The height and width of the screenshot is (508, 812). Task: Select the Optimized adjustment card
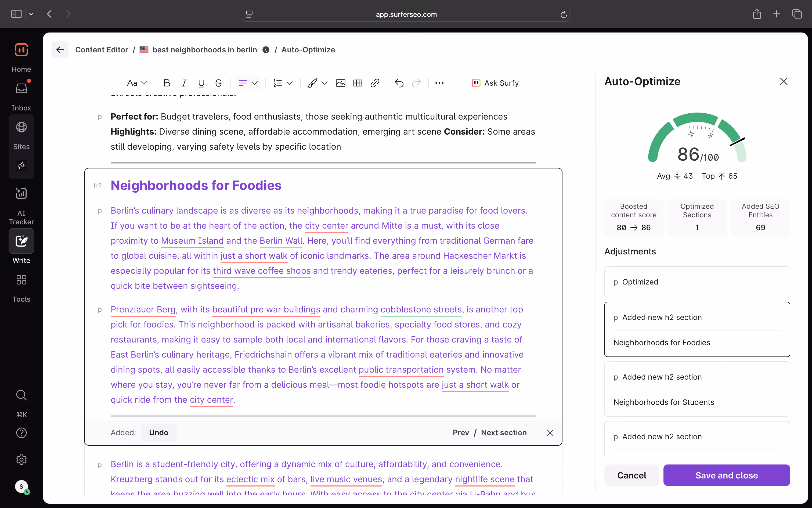coord(697,282)
